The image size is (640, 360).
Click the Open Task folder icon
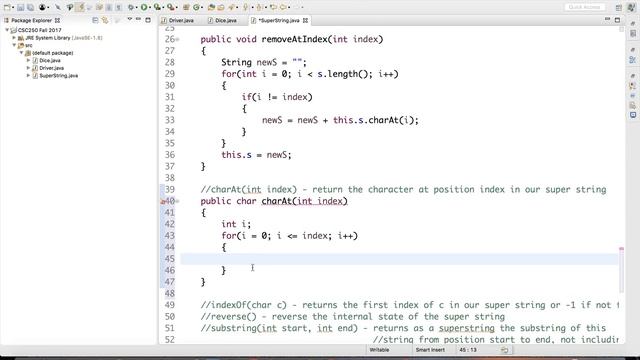[x=221, y=7]
